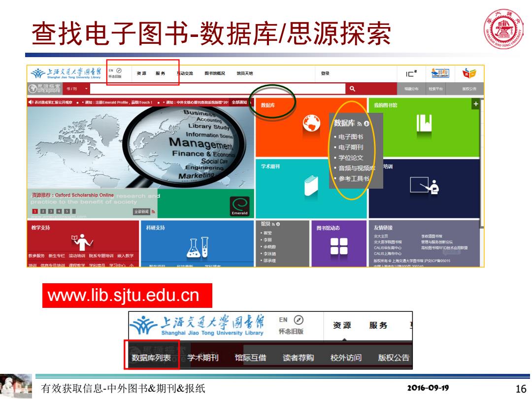532x399 pixels.
Task: Click the info icon beside 数据库 popup title
Action: [x=366, y=124]
